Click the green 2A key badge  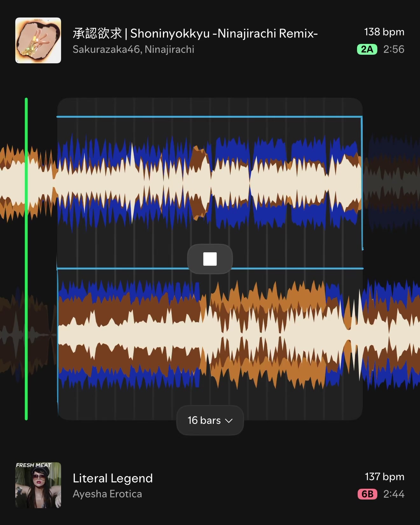(367, 49)
